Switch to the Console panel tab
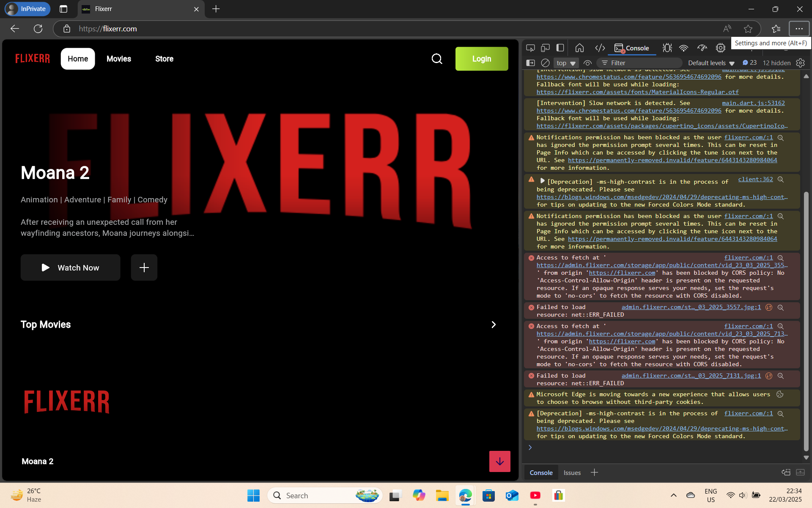Screen dimensions: 812x508 [632, 48]
